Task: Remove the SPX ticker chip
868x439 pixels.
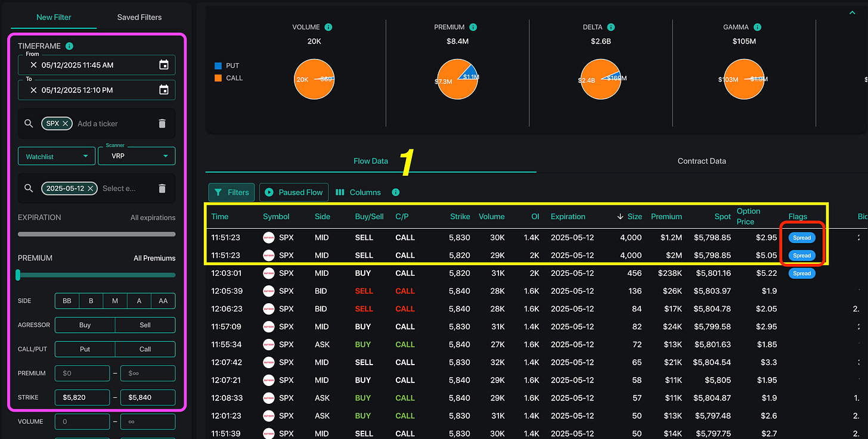Action: pos(66,123)
